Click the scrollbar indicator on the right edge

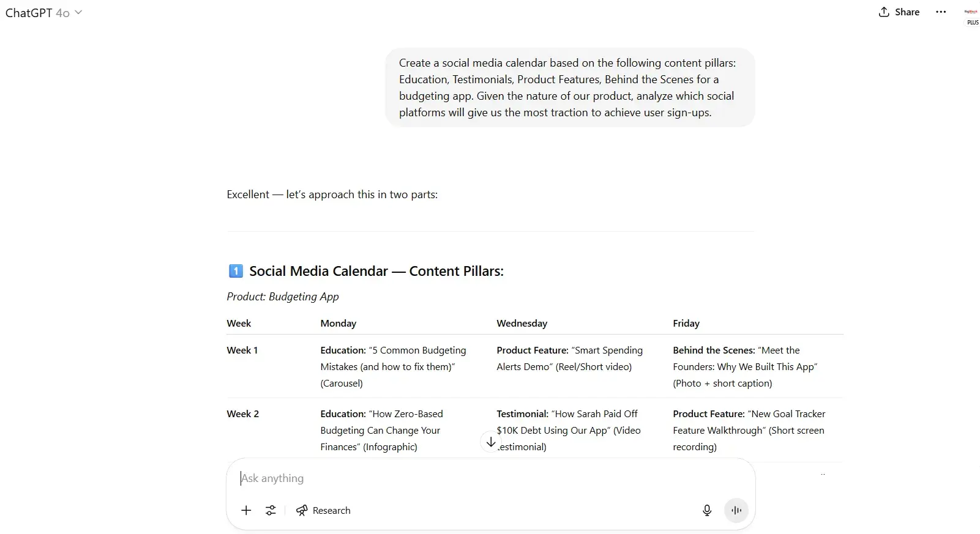[823, 474]
